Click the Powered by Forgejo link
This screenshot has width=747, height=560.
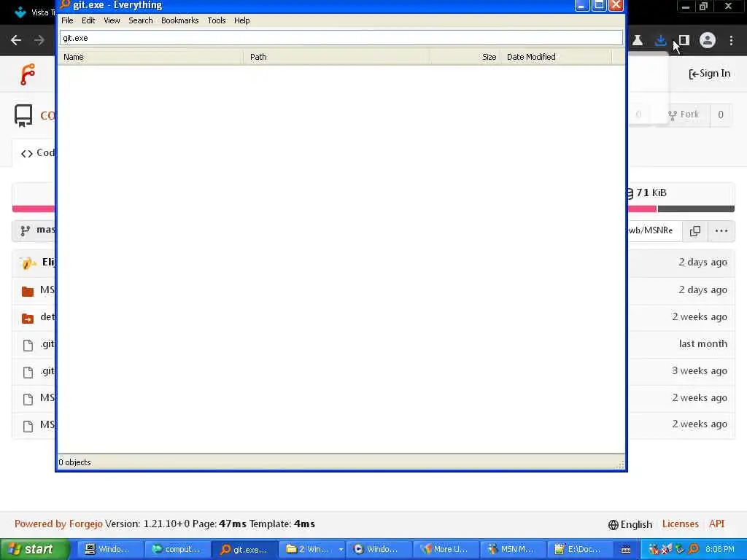[x=58, y=524]
